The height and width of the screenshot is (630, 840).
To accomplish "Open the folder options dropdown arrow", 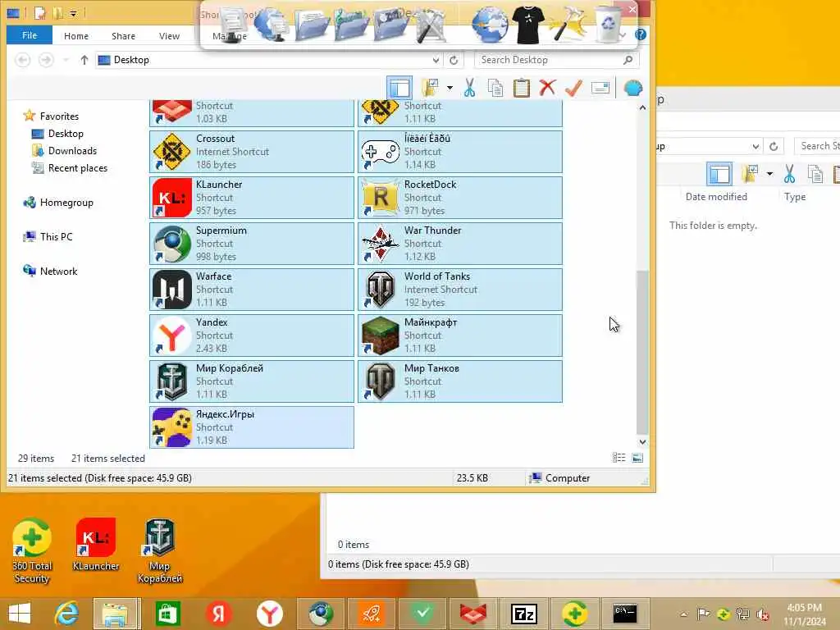I will tap(450, 88).
